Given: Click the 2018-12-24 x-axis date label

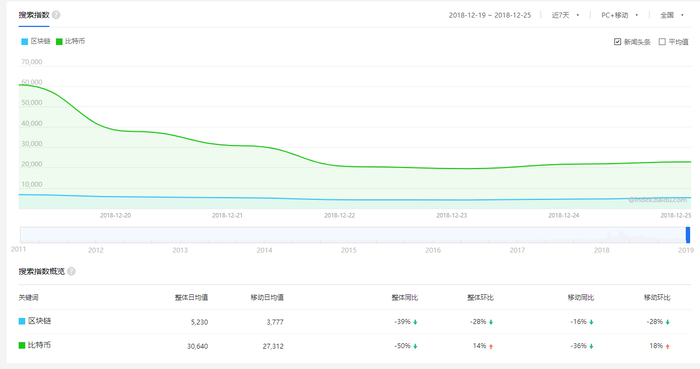Looking at the screenshot, I should point(563,215).
